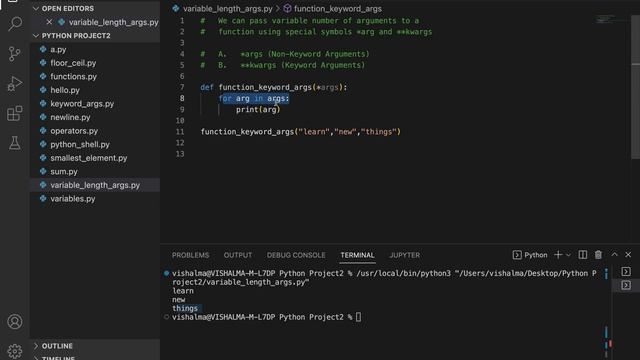Select first terminal instance in side list

coord(626,271)
